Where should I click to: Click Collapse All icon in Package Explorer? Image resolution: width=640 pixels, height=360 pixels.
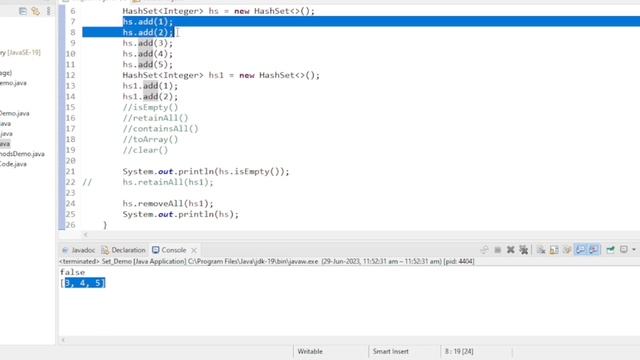click(23, 11)
